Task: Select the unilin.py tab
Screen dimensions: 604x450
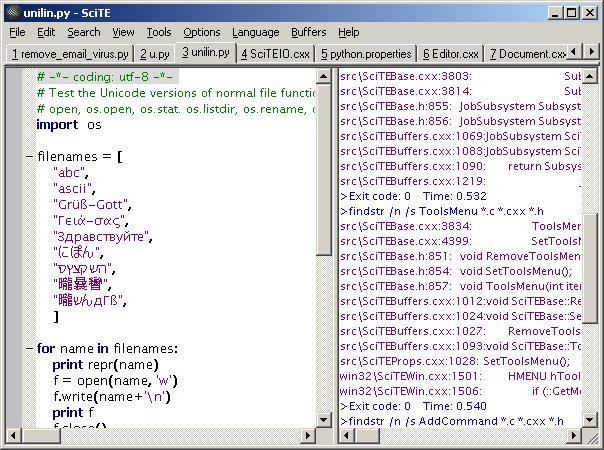Action: point(206,52)
